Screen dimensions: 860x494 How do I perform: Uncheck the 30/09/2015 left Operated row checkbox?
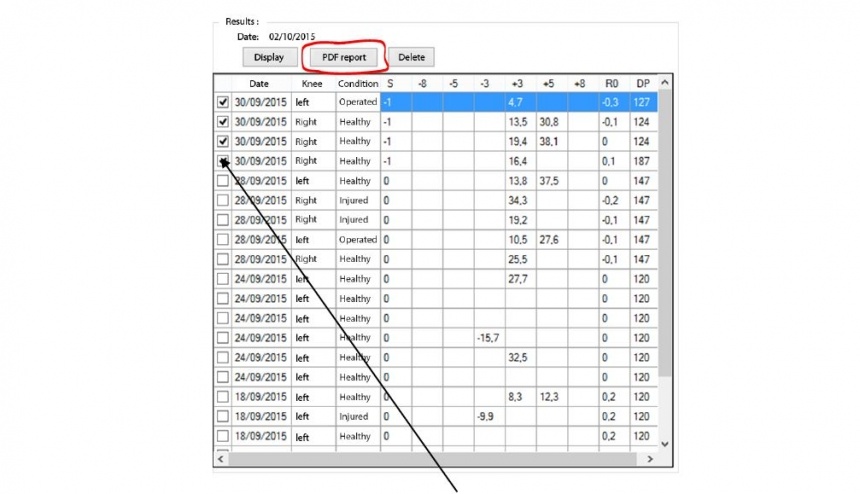point(222,102)
